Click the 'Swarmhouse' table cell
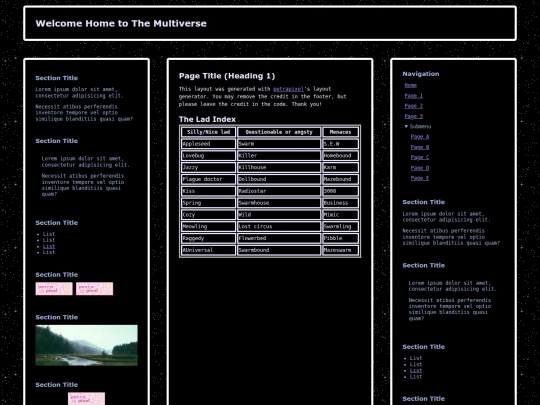 [x=279, y=203]
